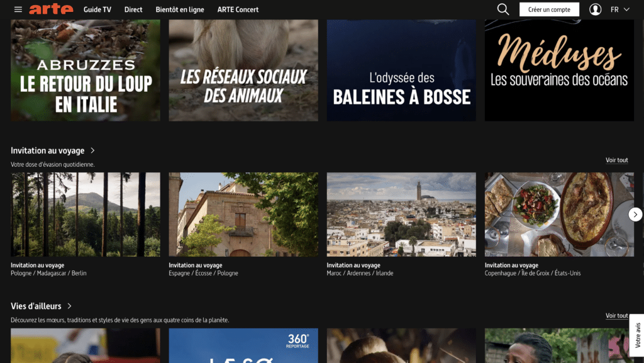Open Méduses Les souveraines des océans thumbnail
This screenshot has width=644, height=363.
(x=559, y=70)
